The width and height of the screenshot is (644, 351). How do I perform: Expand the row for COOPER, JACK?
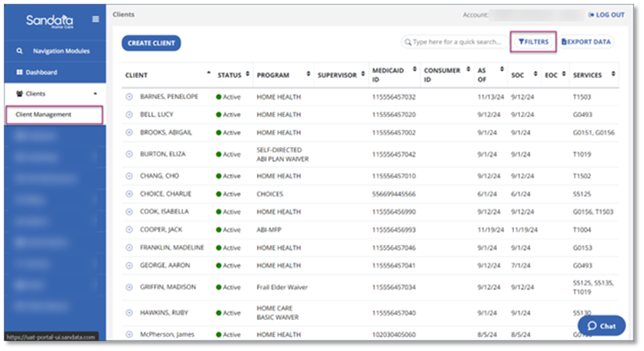coord(129,230)
